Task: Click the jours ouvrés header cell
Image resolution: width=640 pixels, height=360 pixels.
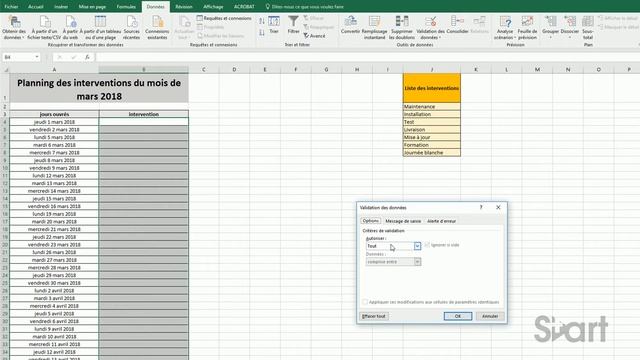Action: (54, 114)
